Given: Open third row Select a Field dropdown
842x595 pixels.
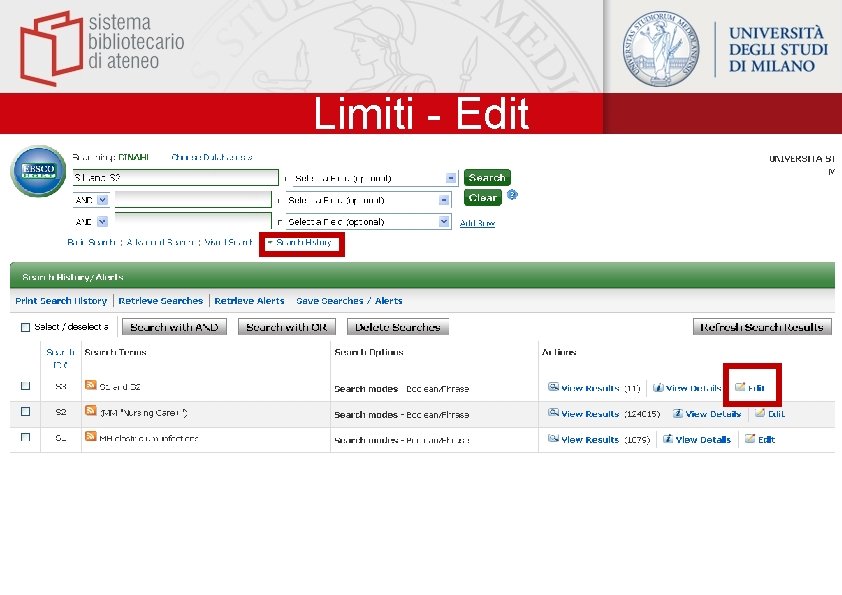Looking at the screenshot, I should 368,222.
